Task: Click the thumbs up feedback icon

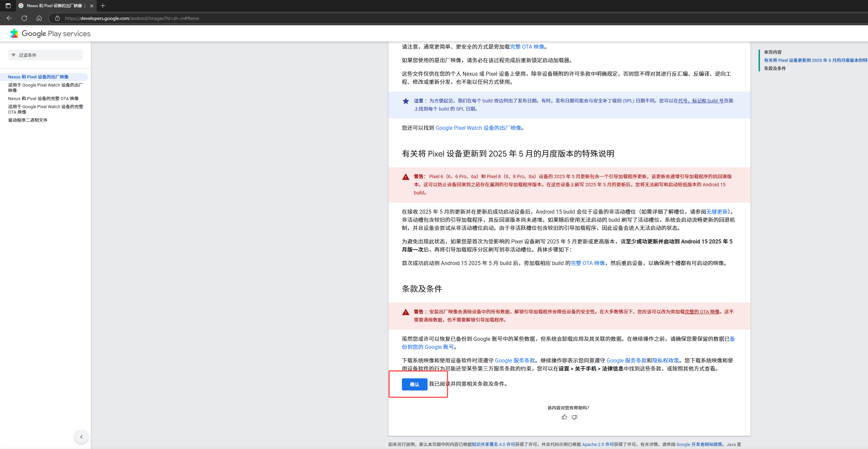Action: (x=564, y=417)
